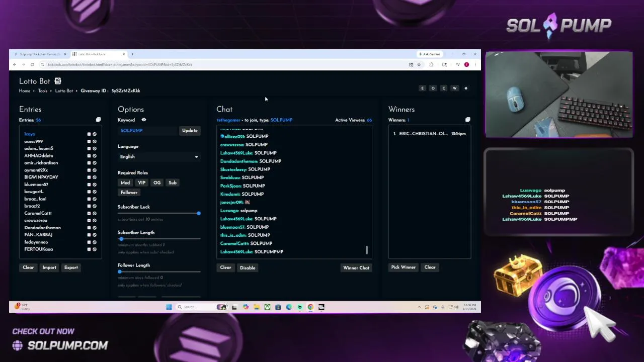The height and width of the screenshot is (362, 644).
Task: Click the E panel icon in header
Action: (x=422, y=88)
